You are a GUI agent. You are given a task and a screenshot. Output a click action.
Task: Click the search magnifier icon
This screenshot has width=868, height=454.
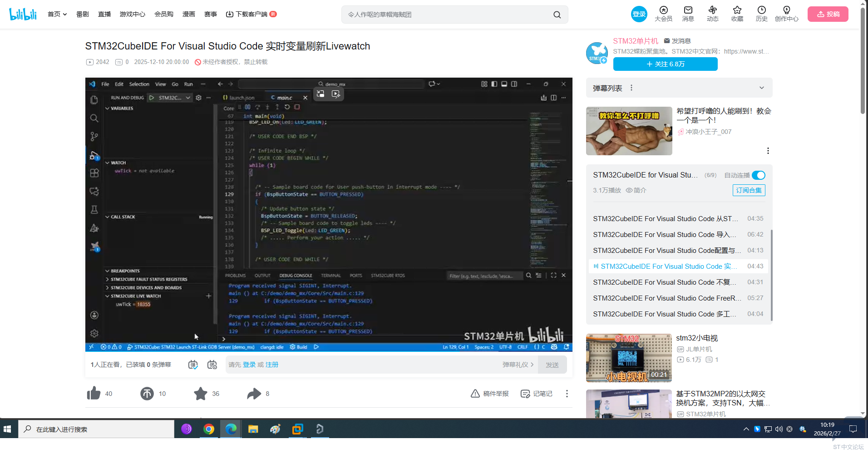click(557, 15)
